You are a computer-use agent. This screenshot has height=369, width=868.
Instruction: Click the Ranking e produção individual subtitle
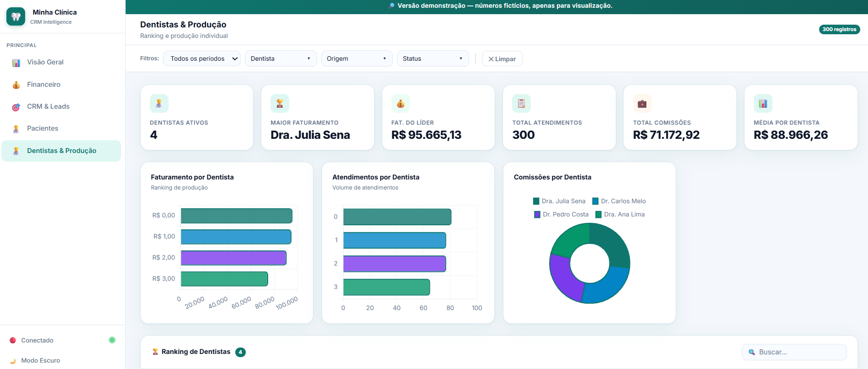[184, 36]
